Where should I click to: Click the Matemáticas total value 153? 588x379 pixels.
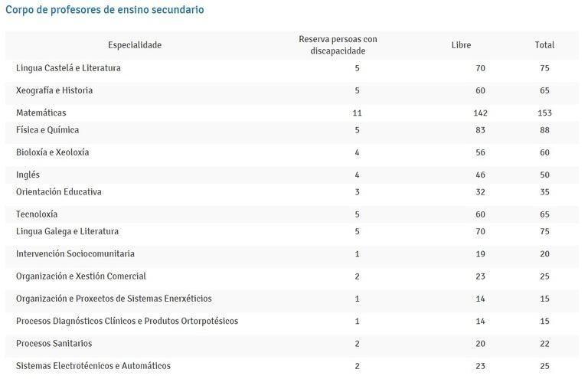544,113
